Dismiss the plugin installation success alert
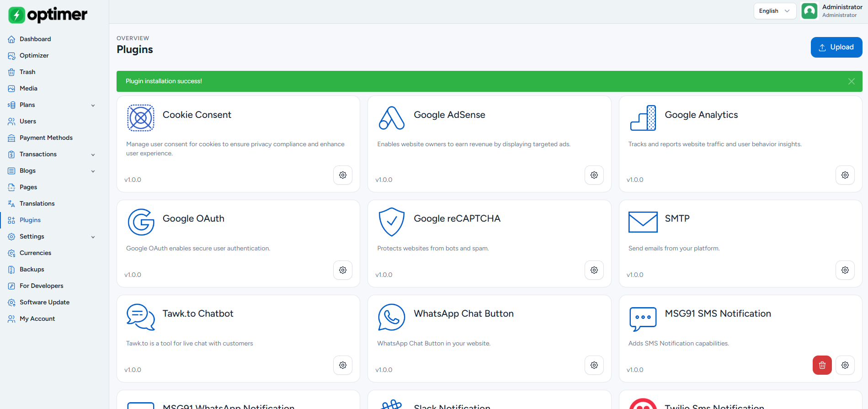Viewport: 868px width, 409px height. click(x=852, y=81)
